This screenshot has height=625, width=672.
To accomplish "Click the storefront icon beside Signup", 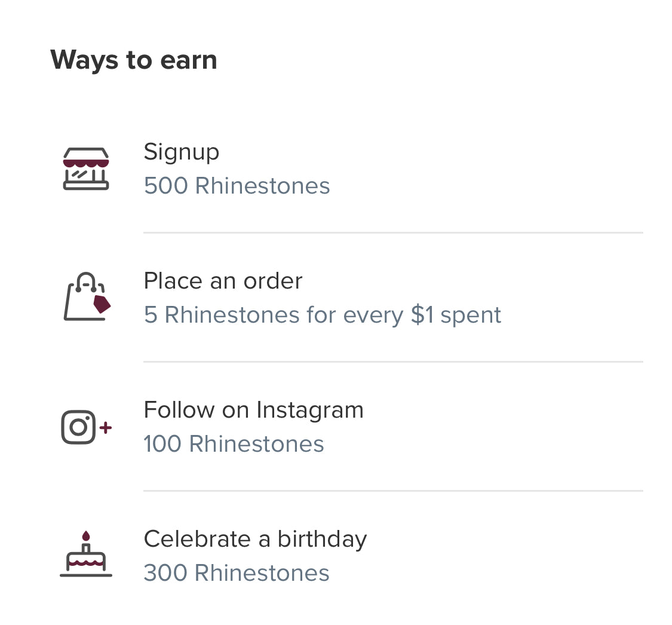I will [x=86, y=169].
